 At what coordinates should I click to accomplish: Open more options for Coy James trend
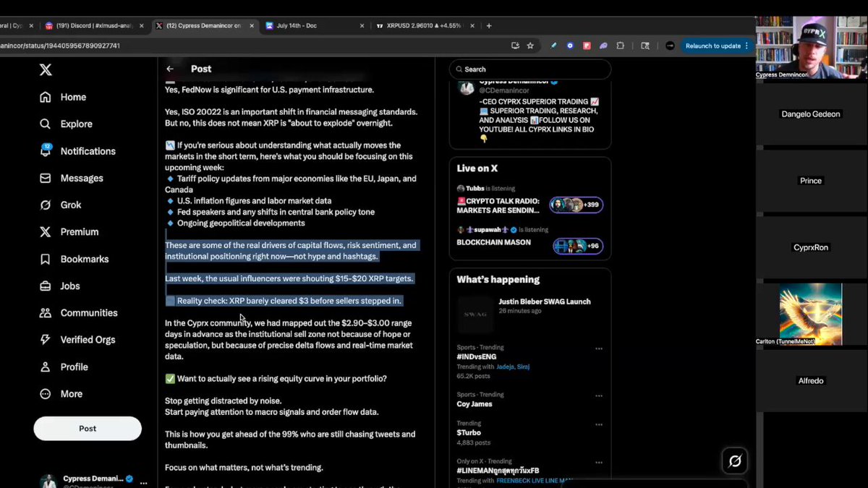click(x=599, y=395)
